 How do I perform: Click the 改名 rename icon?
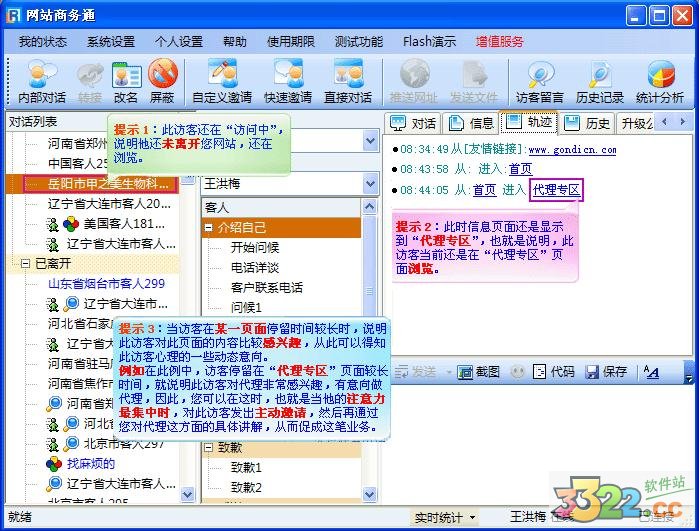pos(126,81)
